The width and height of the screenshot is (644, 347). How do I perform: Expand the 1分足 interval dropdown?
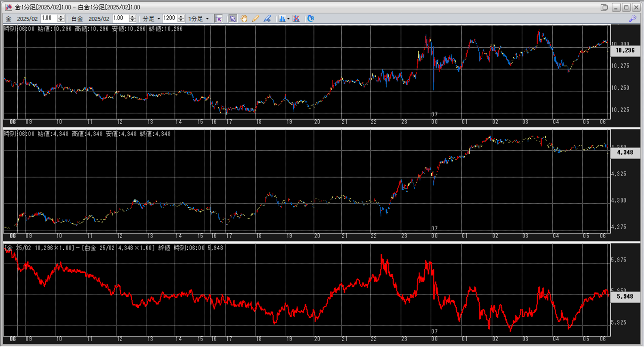[207, 19]
